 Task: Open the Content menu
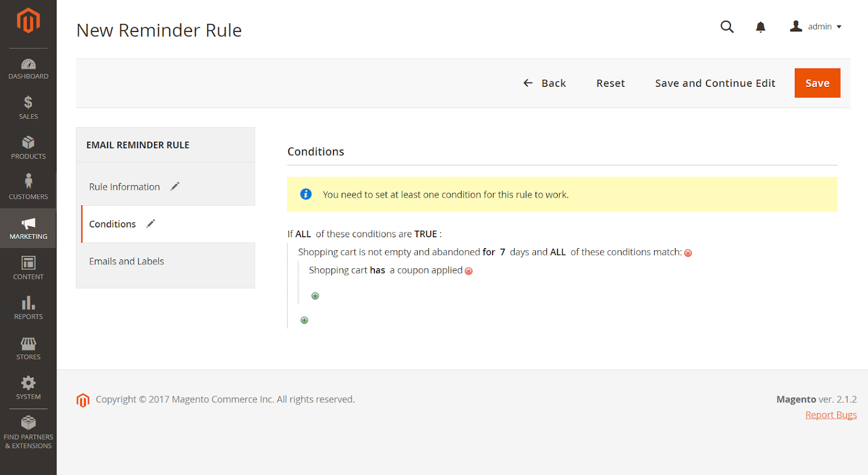28,268
